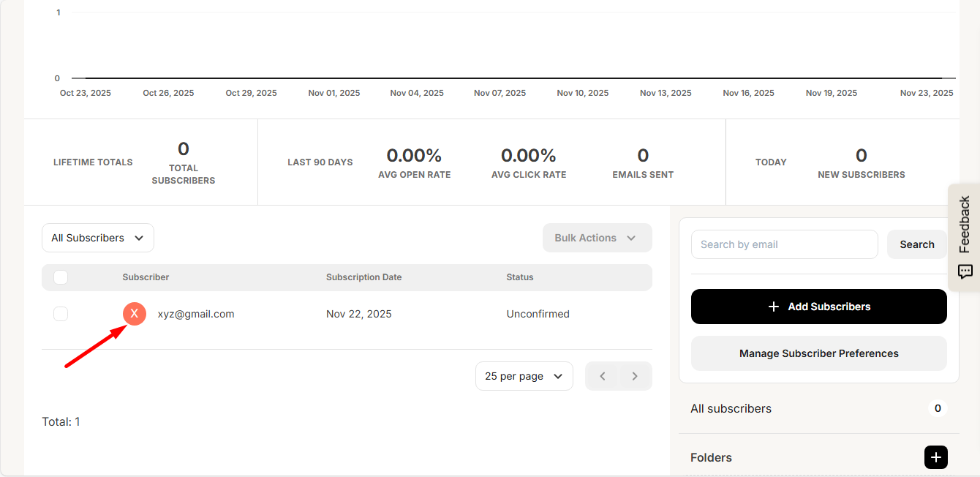The width and height of the screenshot is (980, 477).
Task: Go to the next subscribers page
Action: tap(635, 376)
